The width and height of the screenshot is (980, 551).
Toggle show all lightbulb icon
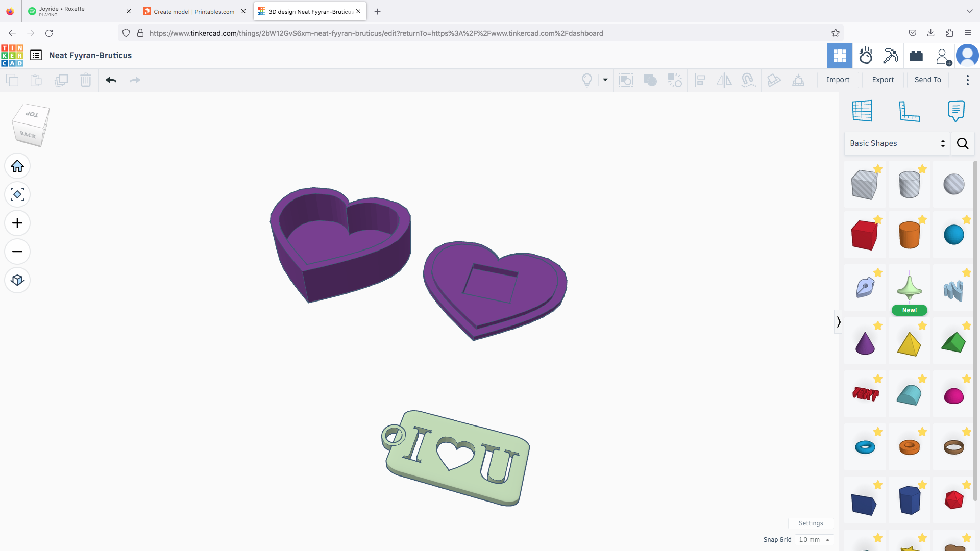coord(587,80)
